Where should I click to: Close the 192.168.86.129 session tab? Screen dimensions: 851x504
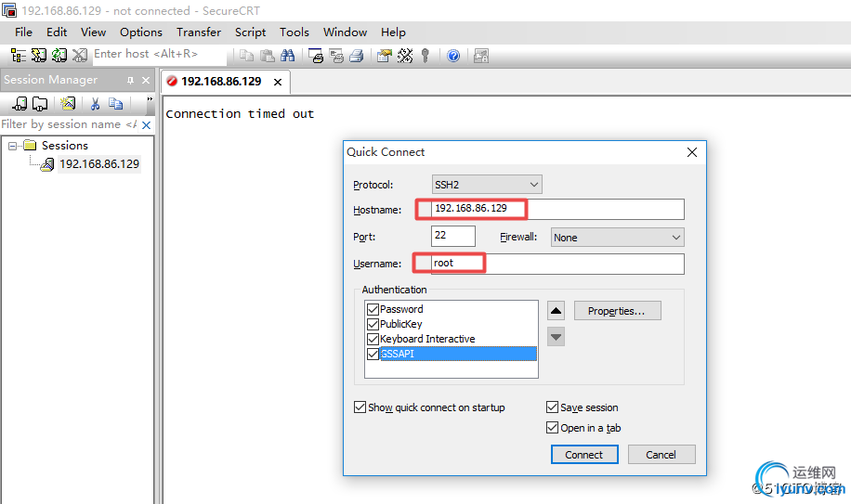[x=278, y=82]
